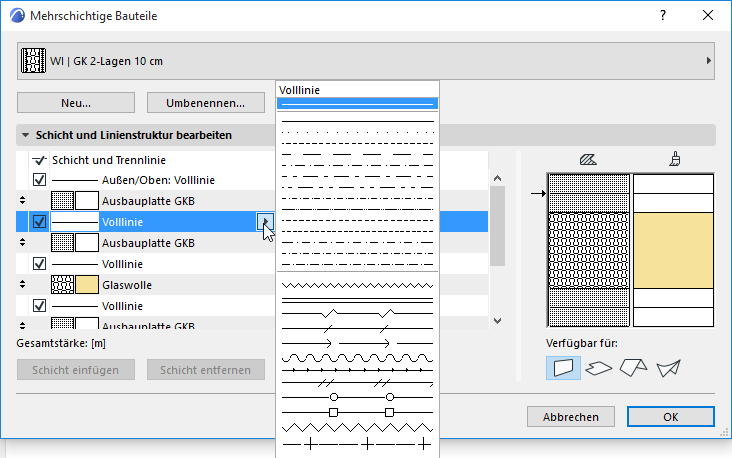732x458 pixels.
Task: Click the fill pattern icon of Glaswolle row
Action: pos(62,285)
